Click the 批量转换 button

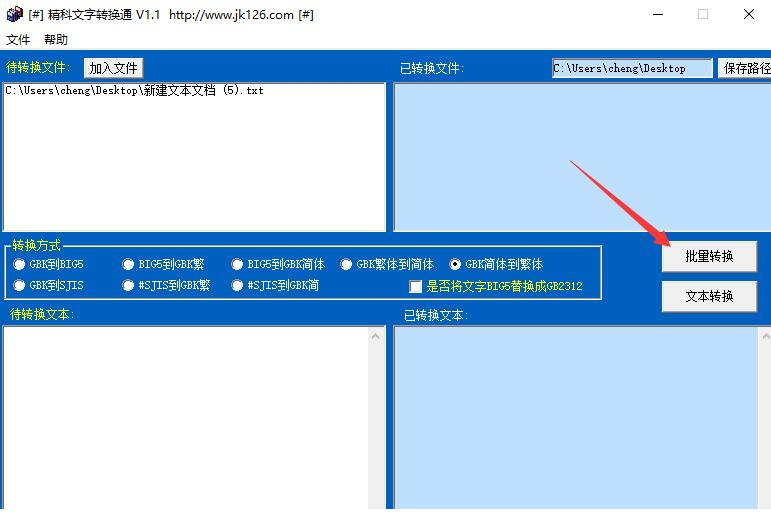[x=709, y=256]
